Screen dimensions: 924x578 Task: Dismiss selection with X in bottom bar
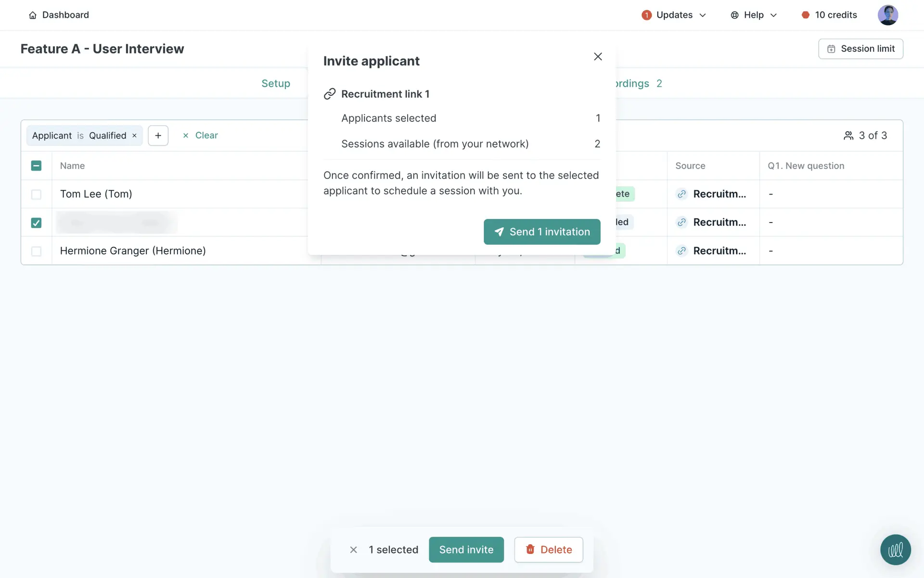point(353,550)
